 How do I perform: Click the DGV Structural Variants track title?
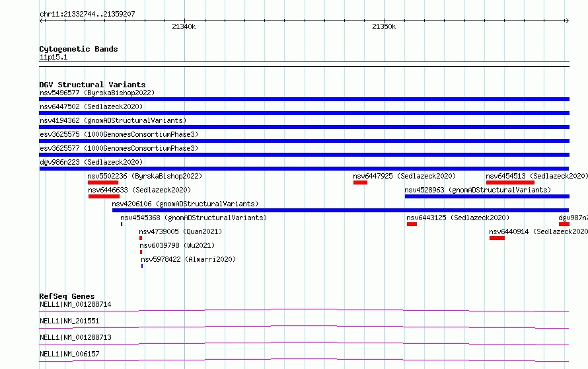92,85
